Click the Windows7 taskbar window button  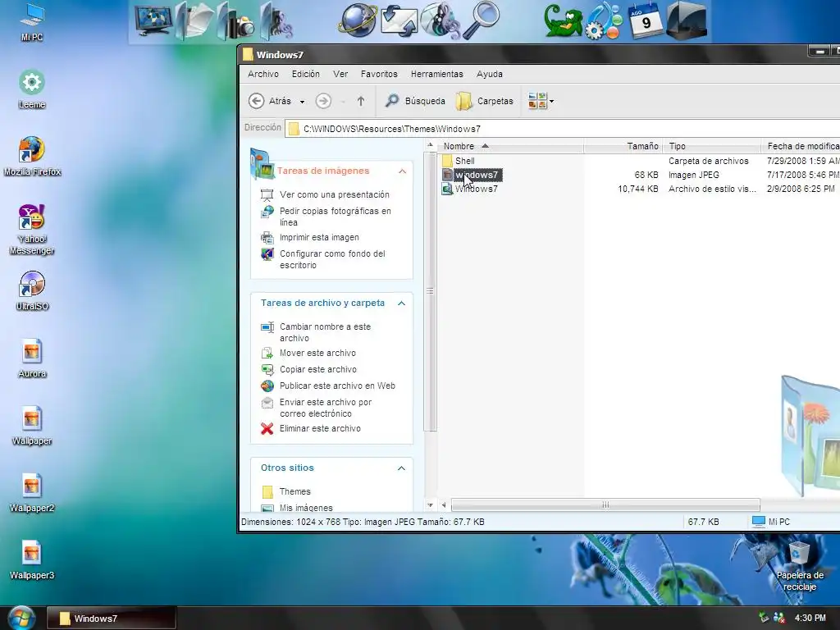[112, 619]
